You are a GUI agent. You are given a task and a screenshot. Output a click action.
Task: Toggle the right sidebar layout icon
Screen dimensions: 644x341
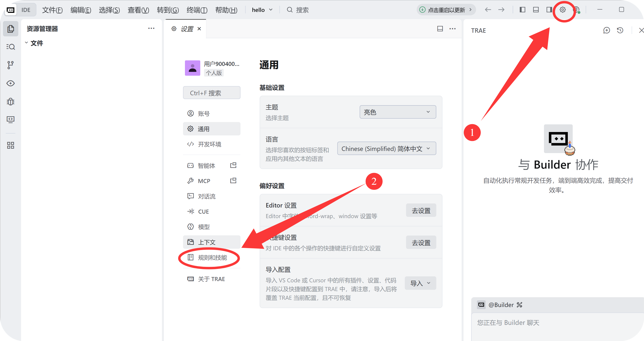coord(549,10)
